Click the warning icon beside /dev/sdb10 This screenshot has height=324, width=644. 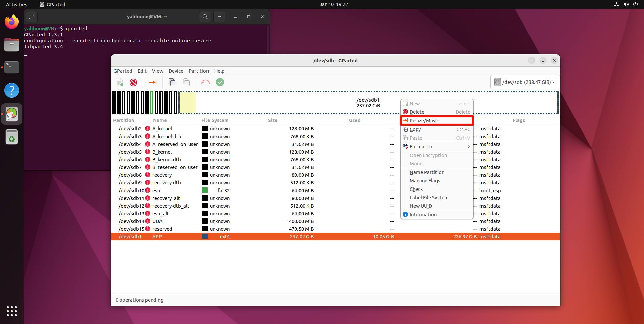coord(148,191)
